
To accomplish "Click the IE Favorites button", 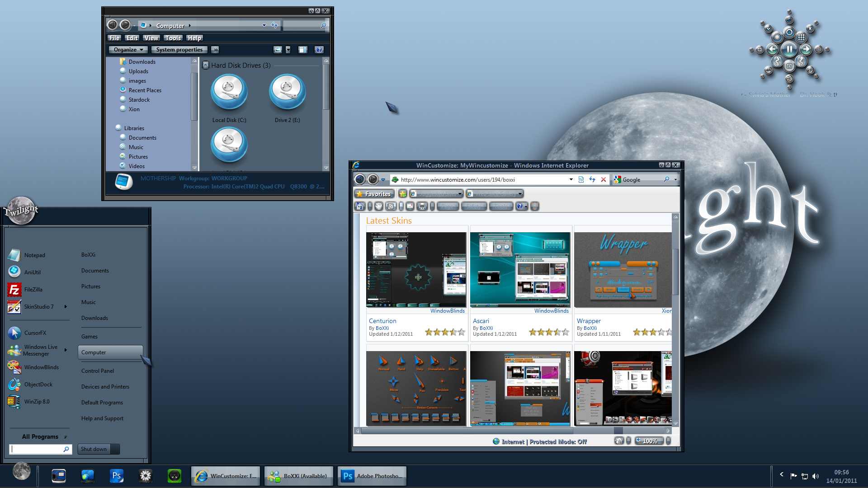I will [x=374, y=194].
